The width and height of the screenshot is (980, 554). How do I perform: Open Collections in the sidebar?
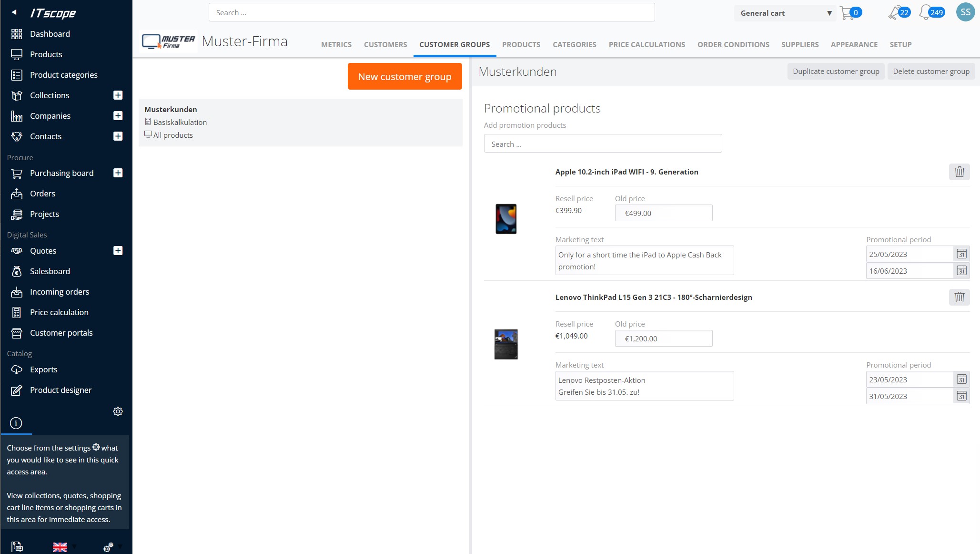pos(50,95)
